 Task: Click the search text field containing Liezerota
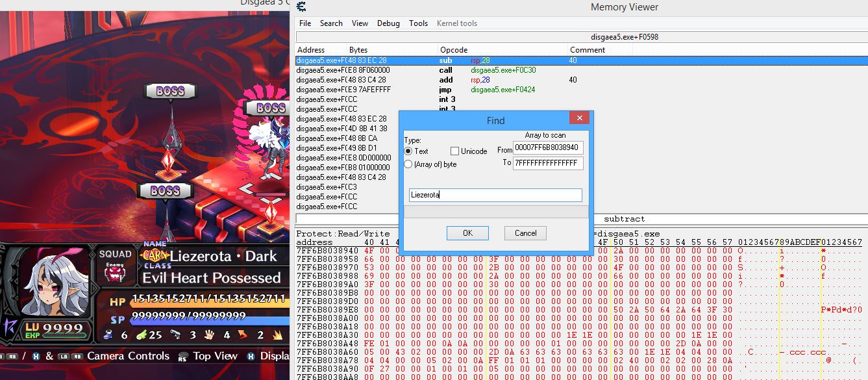click(495, 195)
